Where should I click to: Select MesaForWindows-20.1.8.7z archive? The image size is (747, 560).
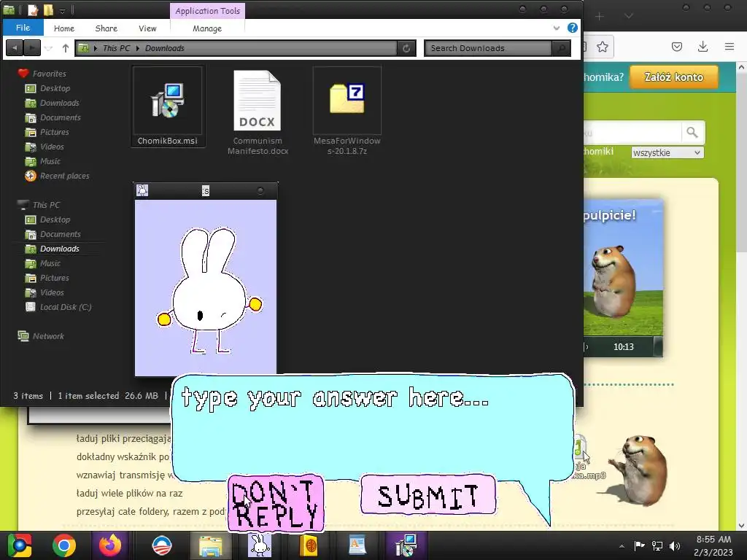click(347, 112)
